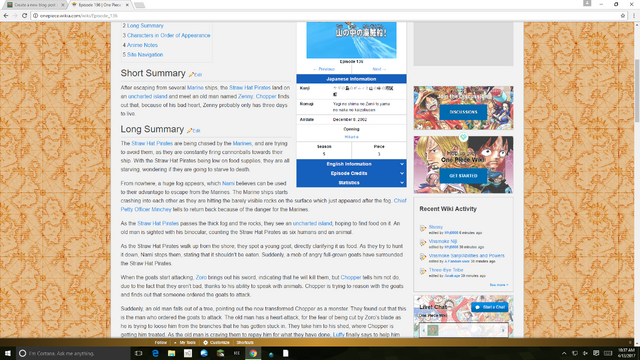The height and width of the screenshot is (360, 640).
Task: Reload the page with refresh icon
Action: pos(24,16)
